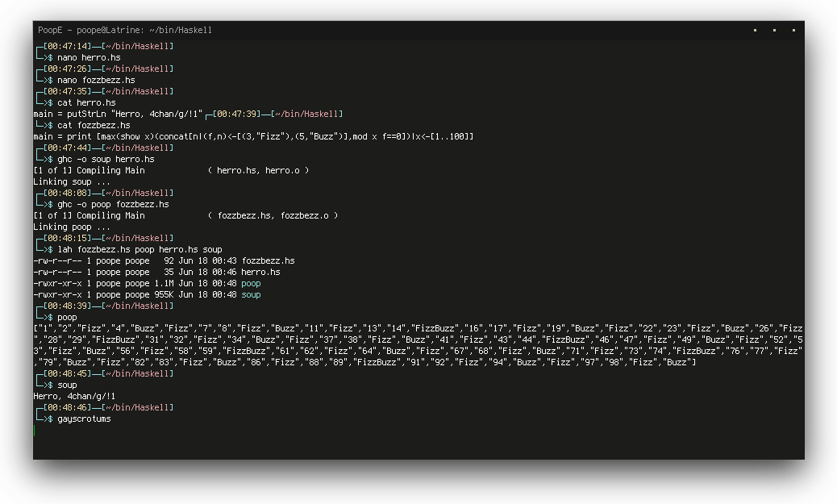Viewport: 837px width, 504px height.
Task: Click the file size '955K'
Action: (x=164, y=294)
